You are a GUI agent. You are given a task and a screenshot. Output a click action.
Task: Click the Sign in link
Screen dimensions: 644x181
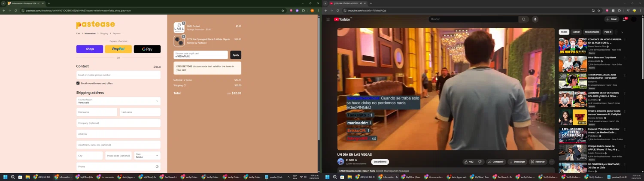[157, 66]
